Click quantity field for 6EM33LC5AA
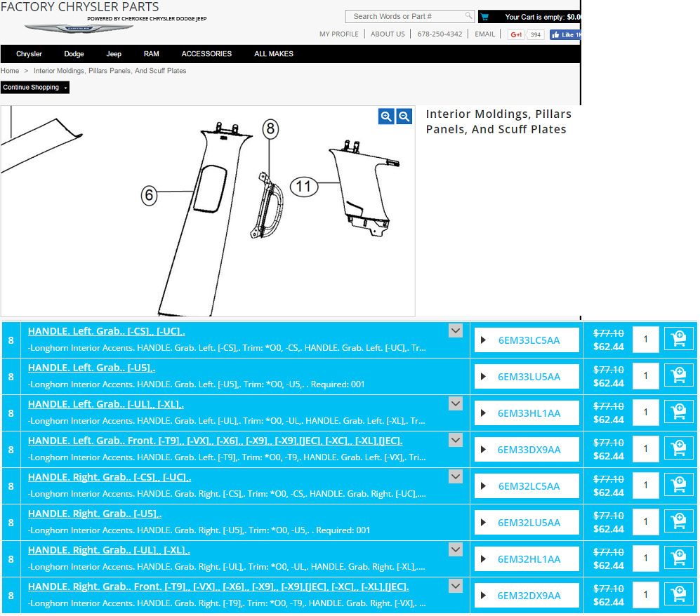The width and height of the screenshot is (700, 616). pyautogui.click(x=645, y=340)
